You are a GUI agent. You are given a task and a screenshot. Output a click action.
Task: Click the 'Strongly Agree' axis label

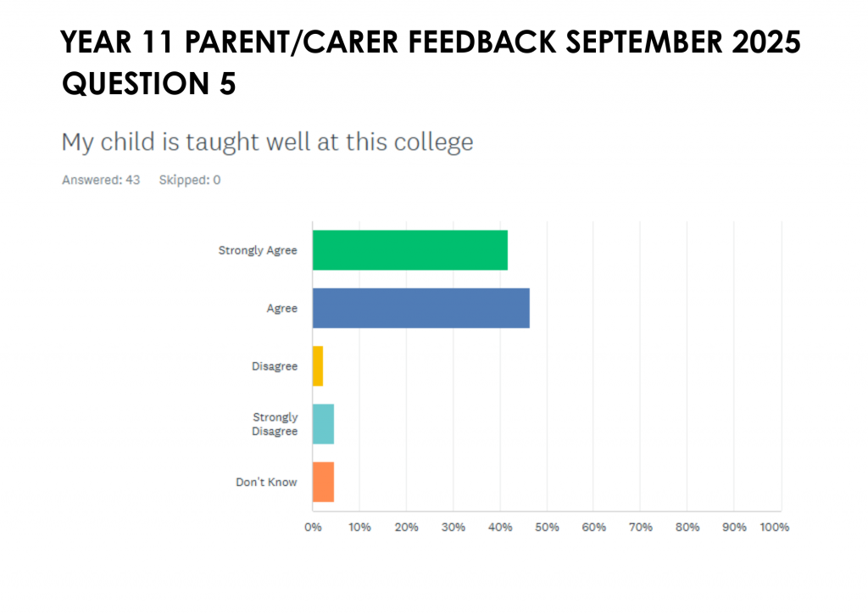click(258, 250)
